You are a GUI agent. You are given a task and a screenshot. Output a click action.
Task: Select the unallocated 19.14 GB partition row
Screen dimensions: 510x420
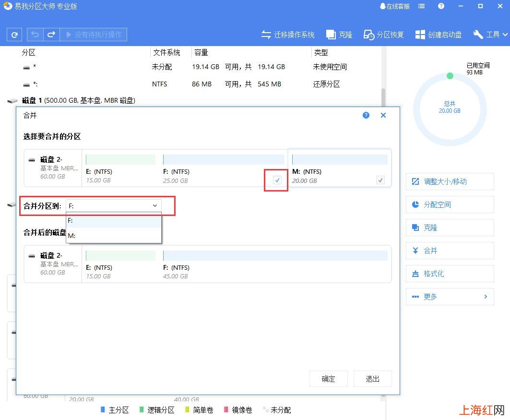point(192,67)
